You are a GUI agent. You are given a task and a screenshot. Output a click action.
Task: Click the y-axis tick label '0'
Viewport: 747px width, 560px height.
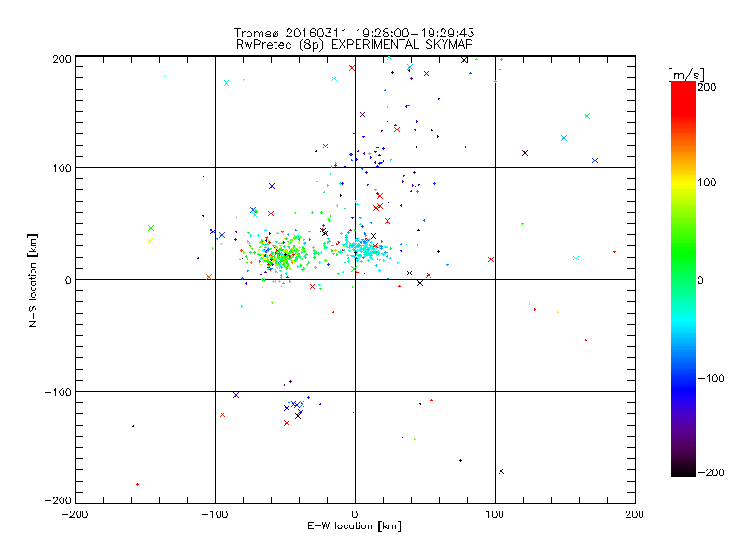68,280
